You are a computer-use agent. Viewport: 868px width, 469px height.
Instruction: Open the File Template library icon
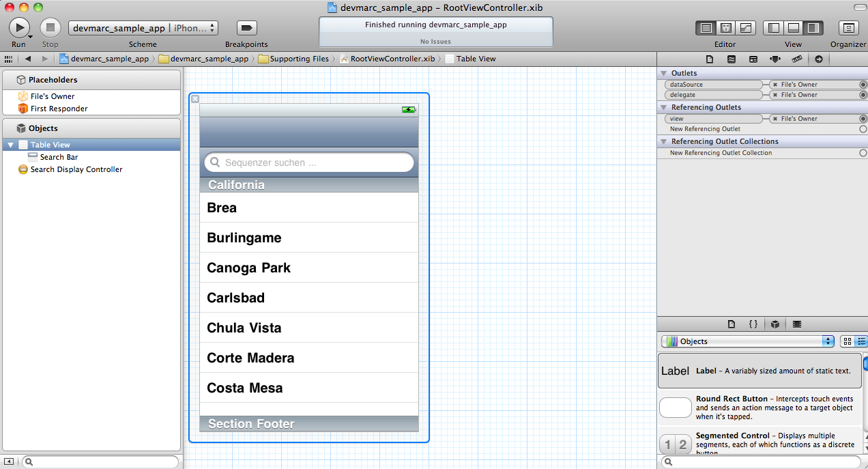pos(732,324)
